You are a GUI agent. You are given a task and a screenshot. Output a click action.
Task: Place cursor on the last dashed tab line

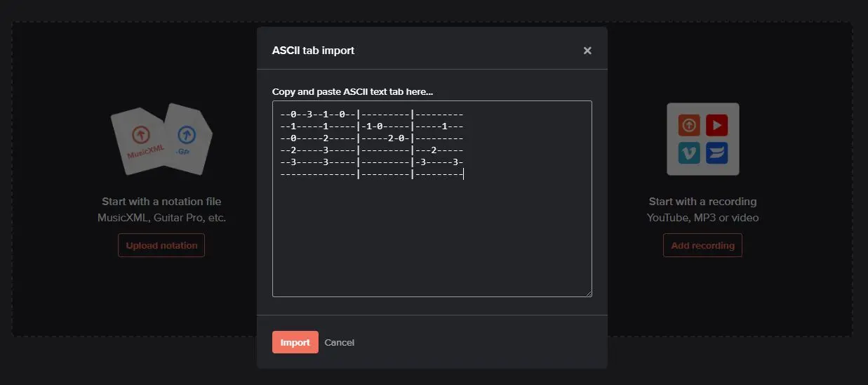pos(371,174)
